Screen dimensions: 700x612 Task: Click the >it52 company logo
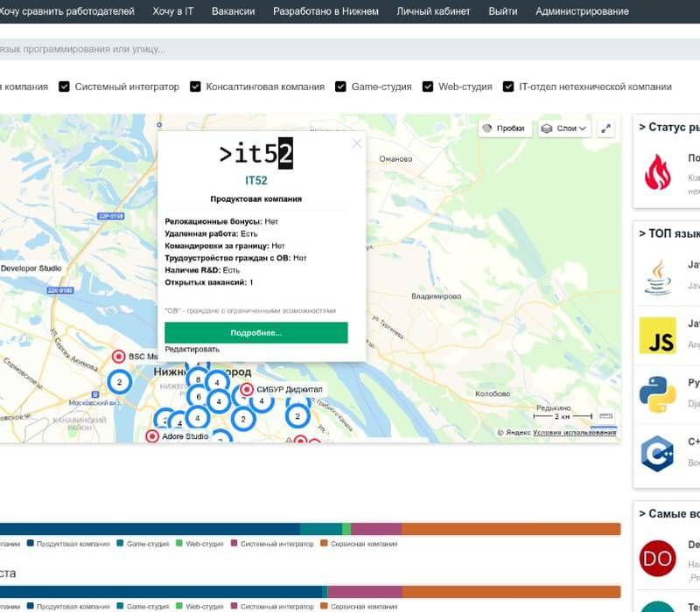pos(255,154)
